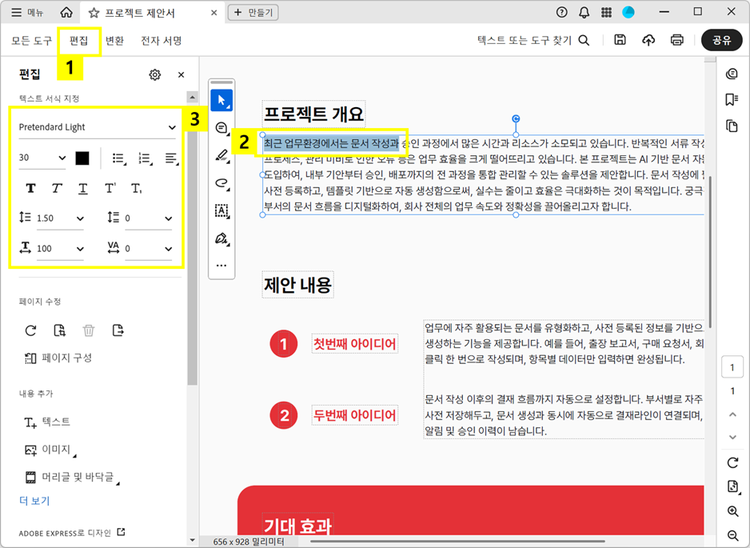Open the apps grid icon
Image resolution: width=750 pixels, height=548 pixels.
coord(606,12)
